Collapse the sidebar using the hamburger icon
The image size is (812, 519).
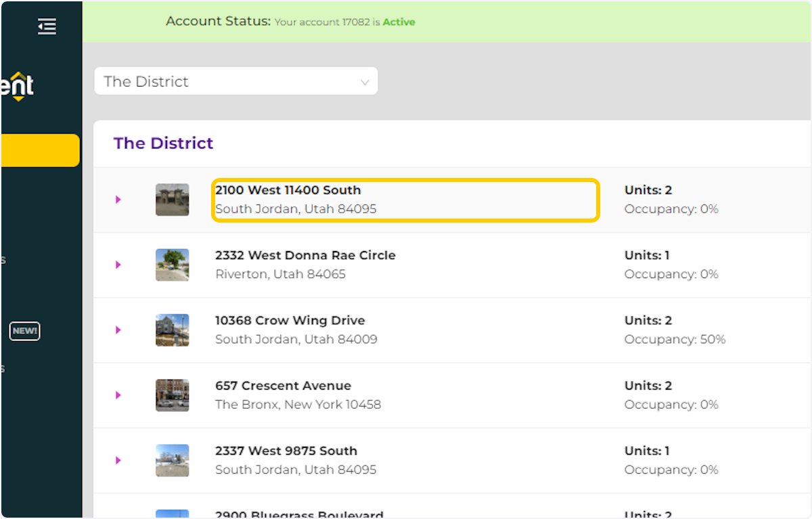coord(46,26)
